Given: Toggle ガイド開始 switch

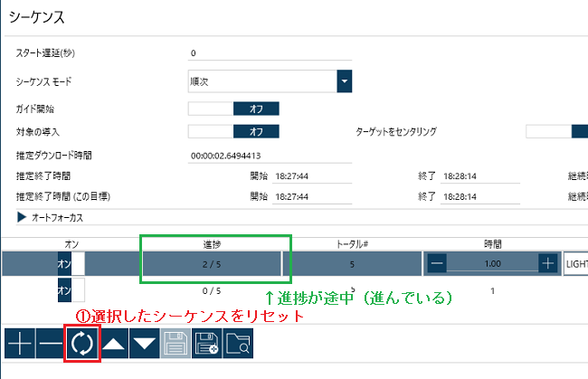Looking at the screenshot, I should pyautogui.click(x=233, y=109).
